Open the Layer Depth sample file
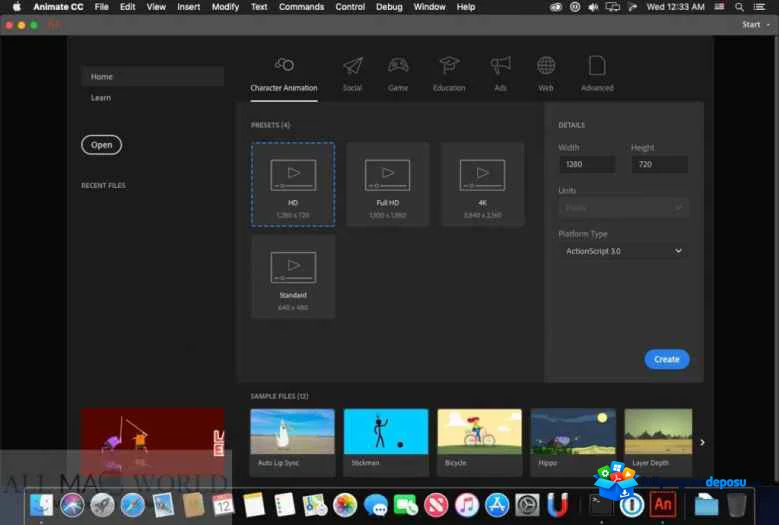The image size is (779, 525). [658, 442]
